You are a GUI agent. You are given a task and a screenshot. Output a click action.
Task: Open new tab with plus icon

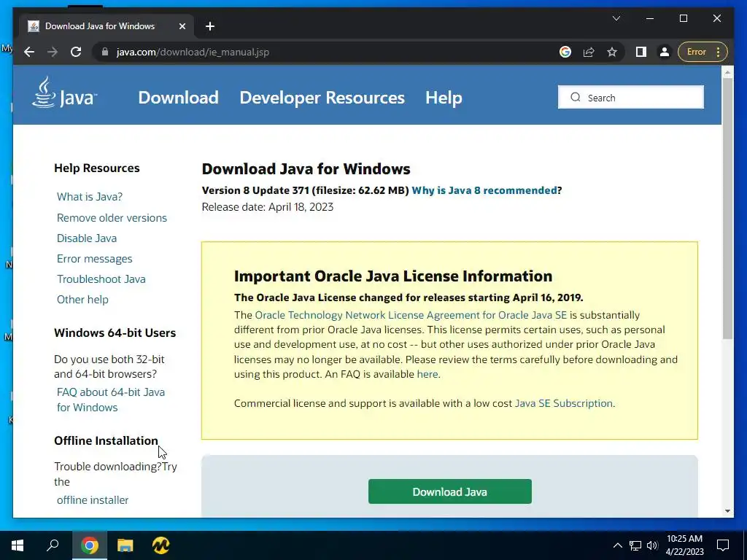[210, 26]
